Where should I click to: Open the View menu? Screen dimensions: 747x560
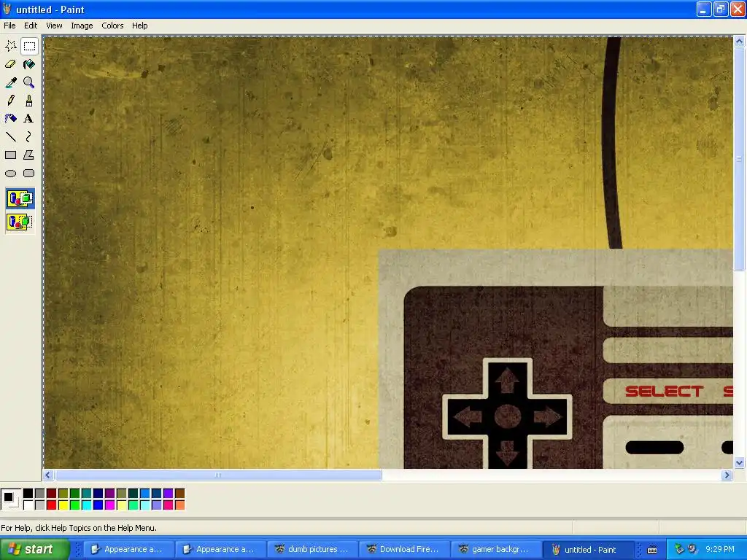[x=54, y=26]
